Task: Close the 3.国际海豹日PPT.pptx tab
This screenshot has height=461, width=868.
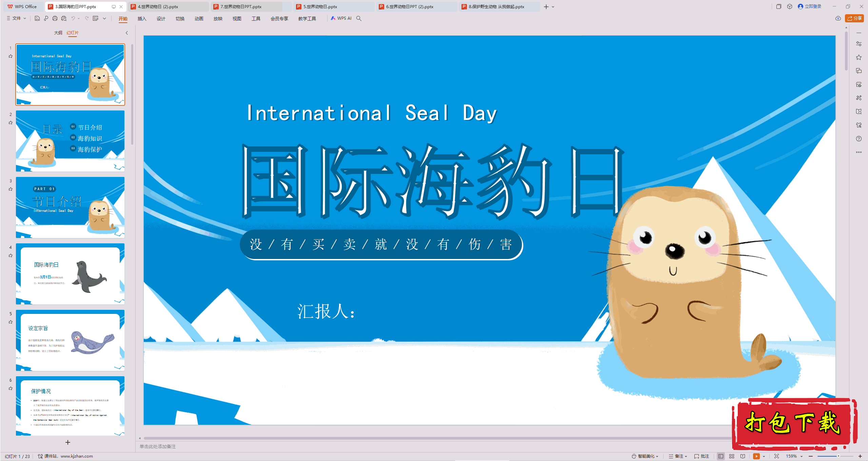Action: point(121,6)
